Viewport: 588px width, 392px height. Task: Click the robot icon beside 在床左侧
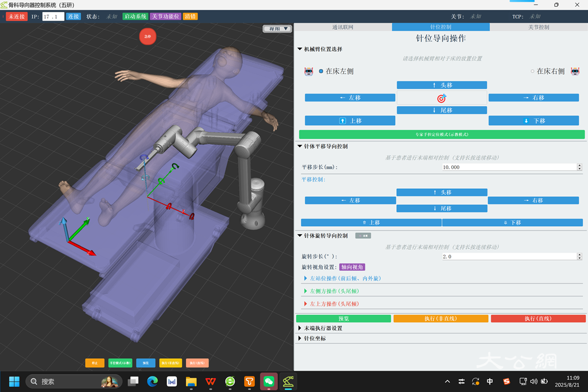pos(309,72)
